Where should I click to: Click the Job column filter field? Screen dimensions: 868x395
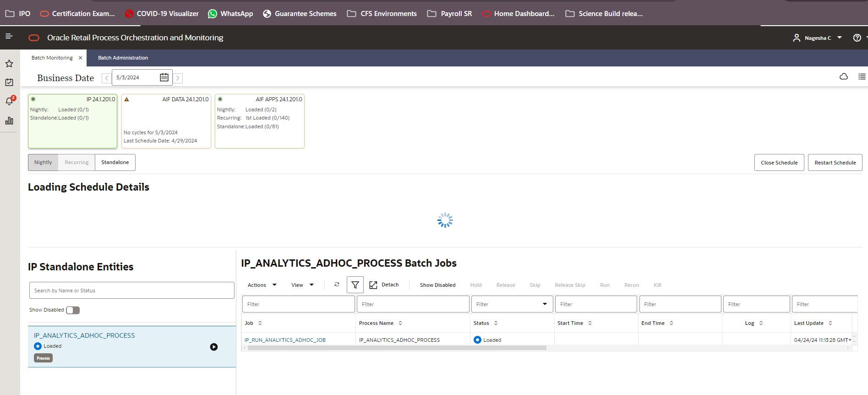[298, 304]
